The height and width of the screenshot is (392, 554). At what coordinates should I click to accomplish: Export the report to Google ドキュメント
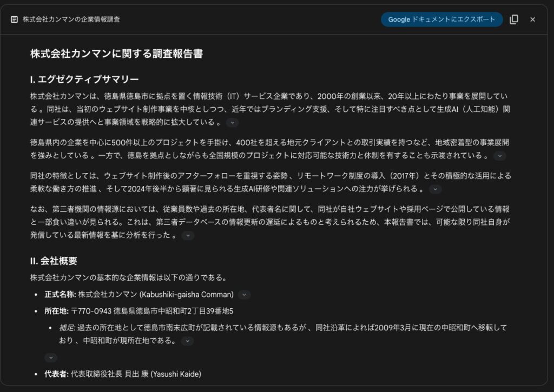click(441, 19)
